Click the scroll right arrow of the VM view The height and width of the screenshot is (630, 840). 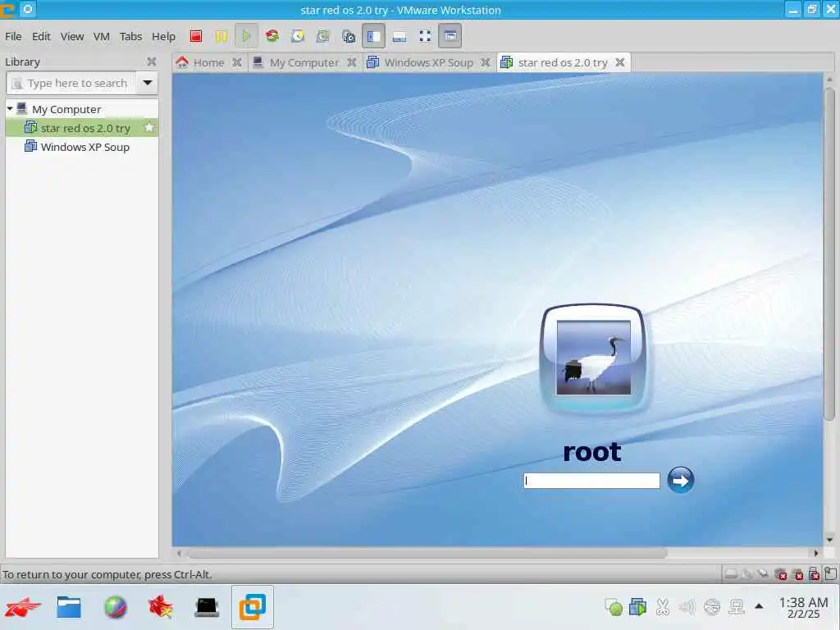816,553
